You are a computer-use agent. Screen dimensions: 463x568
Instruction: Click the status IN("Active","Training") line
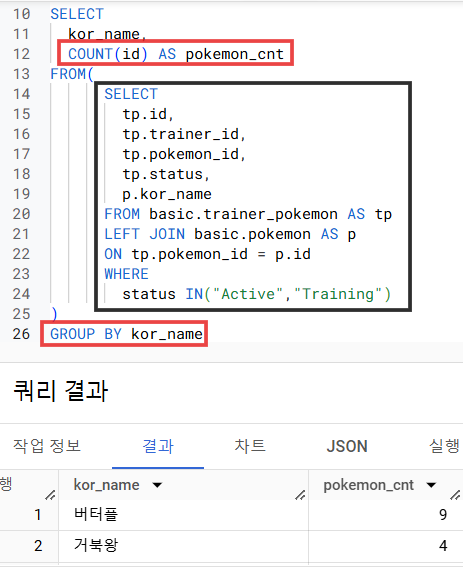click(x=256, y=294)
